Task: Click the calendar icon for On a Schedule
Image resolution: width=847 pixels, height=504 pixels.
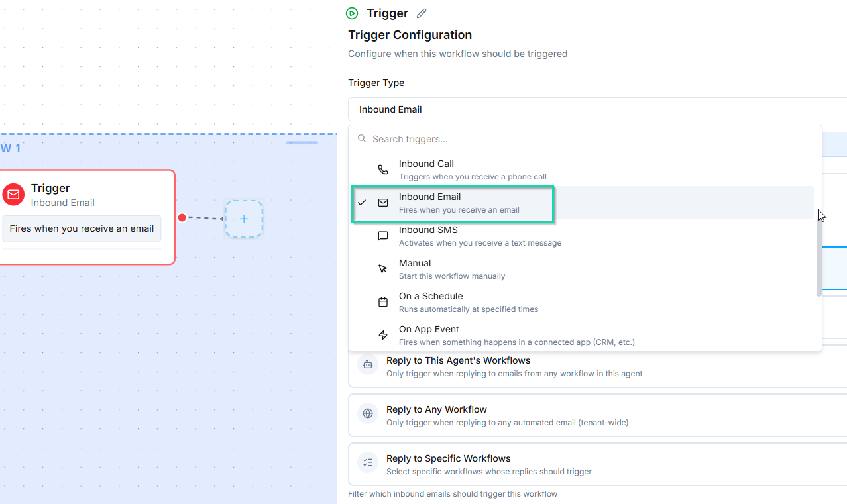Action: [x=383, y=302]
